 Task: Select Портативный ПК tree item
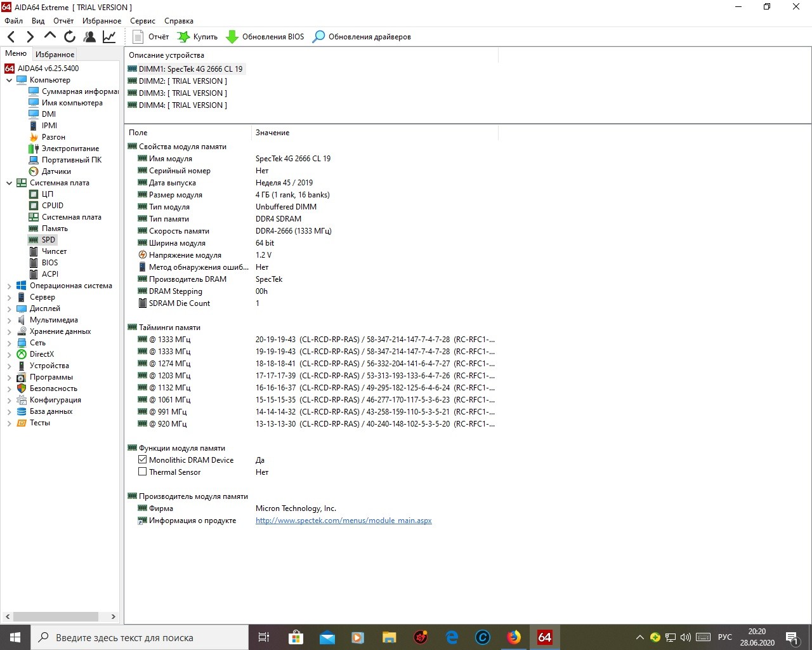coord(65,160)
